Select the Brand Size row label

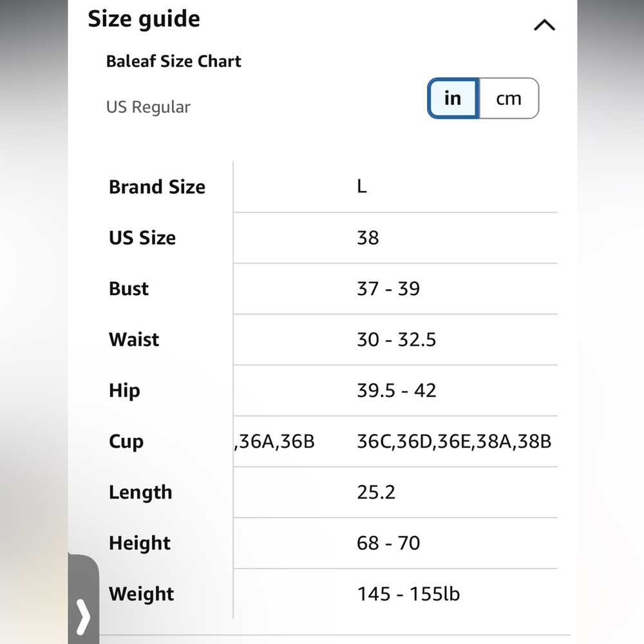156,187
